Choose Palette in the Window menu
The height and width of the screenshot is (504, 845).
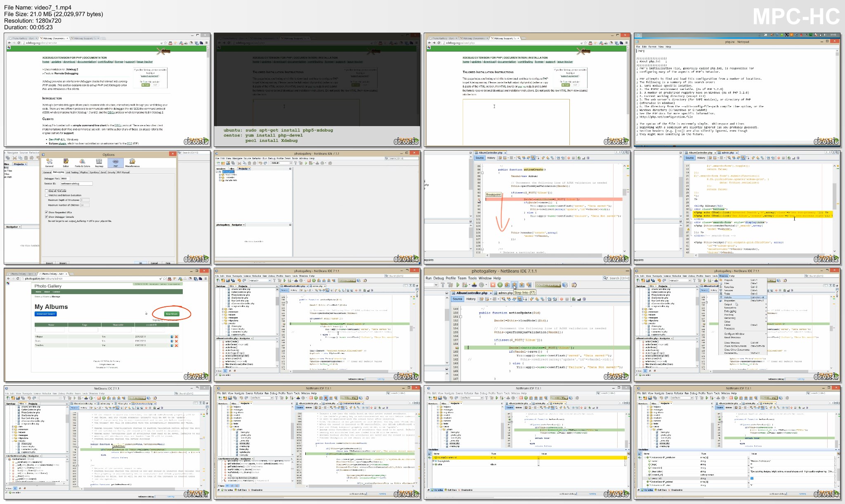click(x=743, y=297)
